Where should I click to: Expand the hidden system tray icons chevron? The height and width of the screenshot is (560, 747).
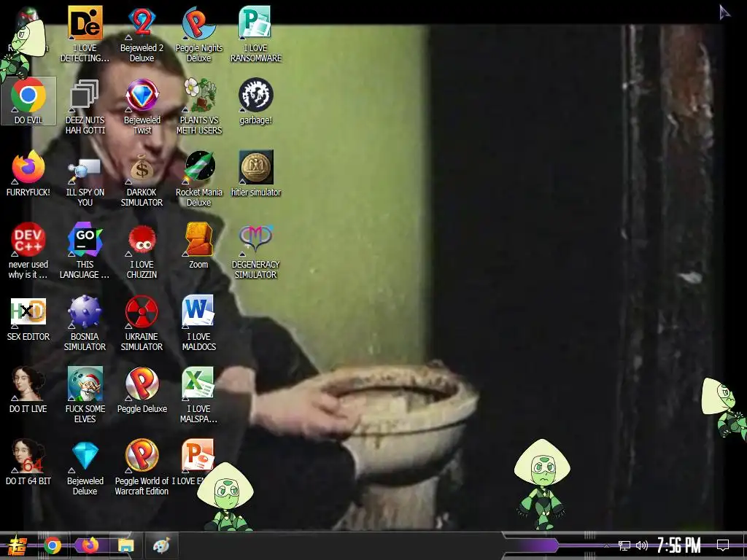(606, 545)
